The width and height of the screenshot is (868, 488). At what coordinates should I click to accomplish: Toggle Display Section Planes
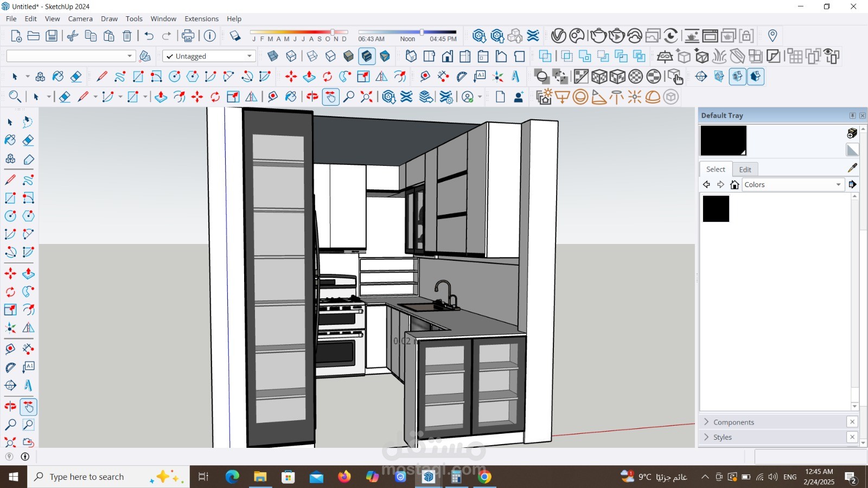coord(719,76)
